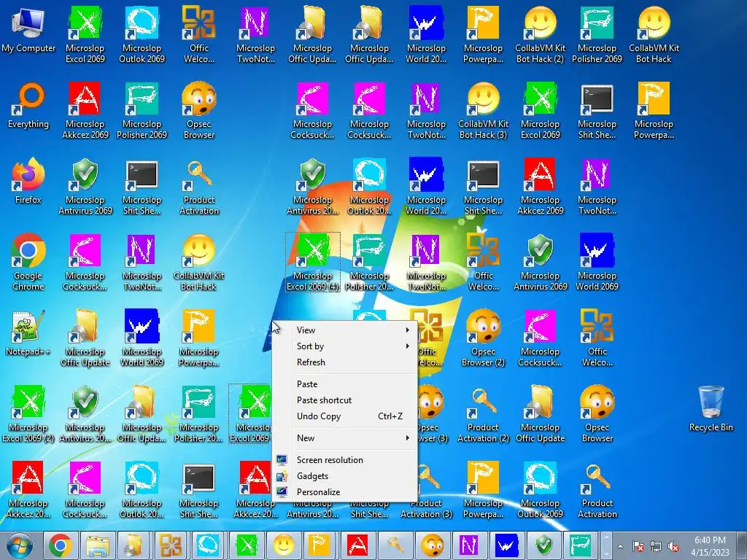Open the red Akkcez A icon in the taskbar

[x=357, y=545]
